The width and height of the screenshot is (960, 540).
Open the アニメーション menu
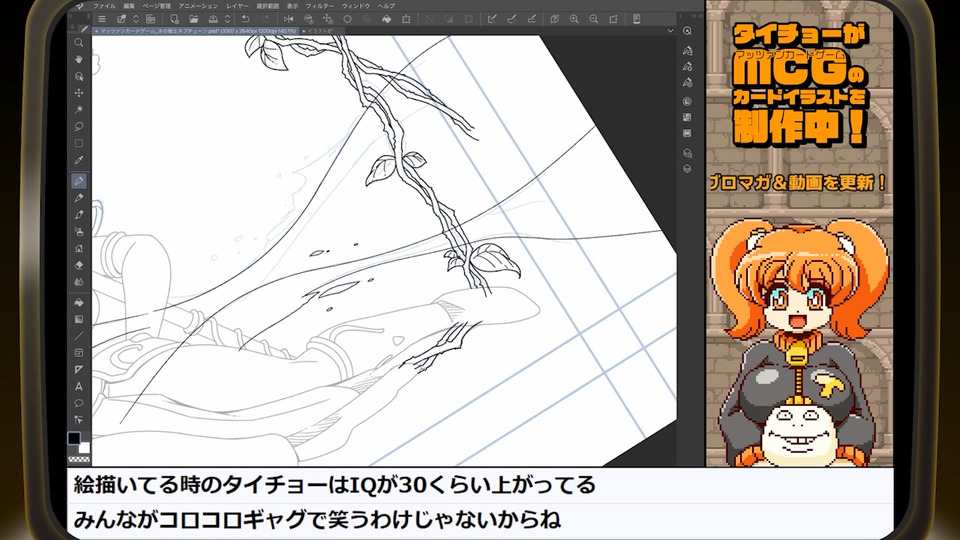198,6
